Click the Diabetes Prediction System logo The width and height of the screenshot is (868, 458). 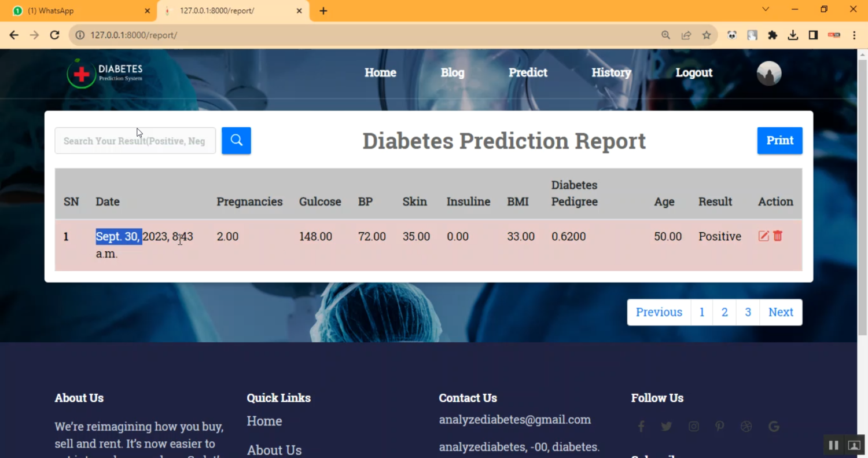pyautogui.click(x=104, y=73)
